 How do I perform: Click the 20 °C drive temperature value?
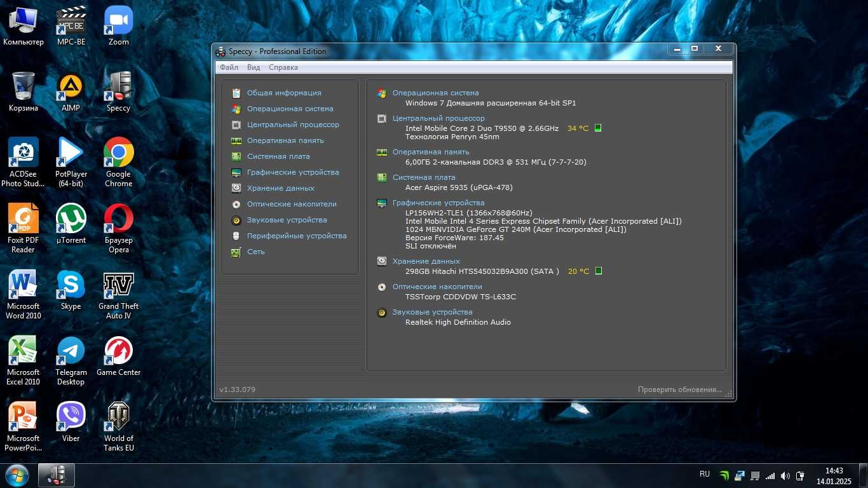pyautogui.click(x=578, y=271)
